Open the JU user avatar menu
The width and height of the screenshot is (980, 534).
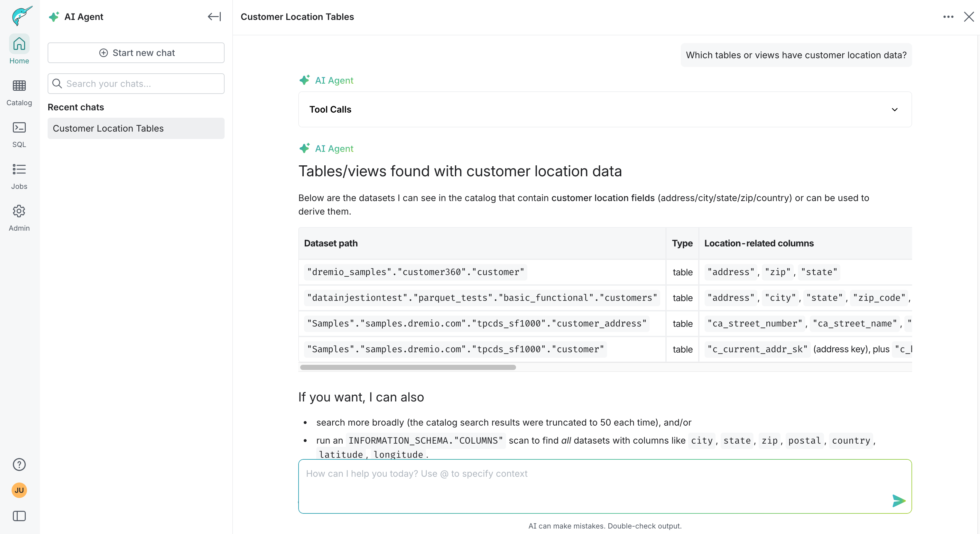tap(19, 490)
